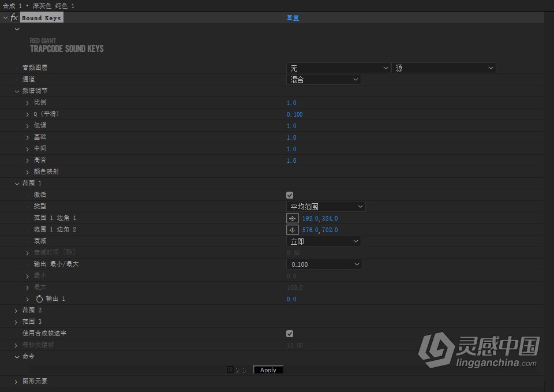Select range 3 next to Apply

244,370
